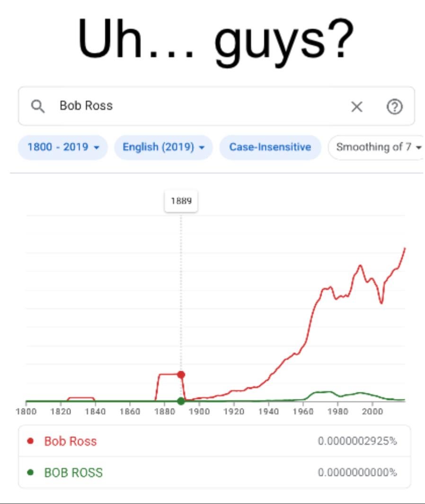The width and height of the screenshot is (425, 504).
Task: Select the green BOB ROSS legend entry
Action: pyautogui.click(x=73, y=472)
